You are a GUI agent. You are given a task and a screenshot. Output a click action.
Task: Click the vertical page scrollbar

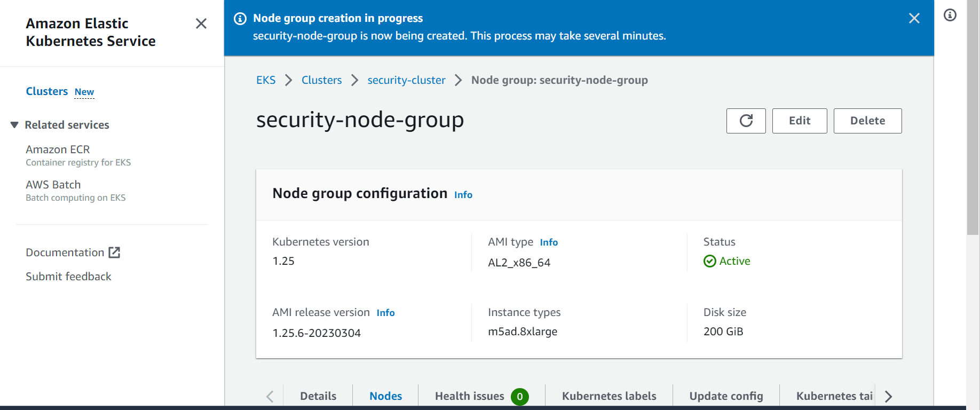(x=973, y=117)
